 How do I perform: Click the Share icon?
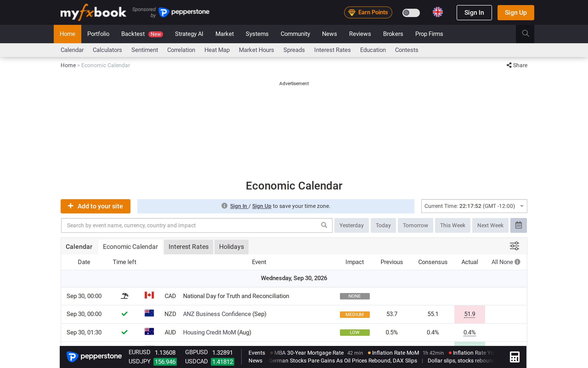point(509,65)
